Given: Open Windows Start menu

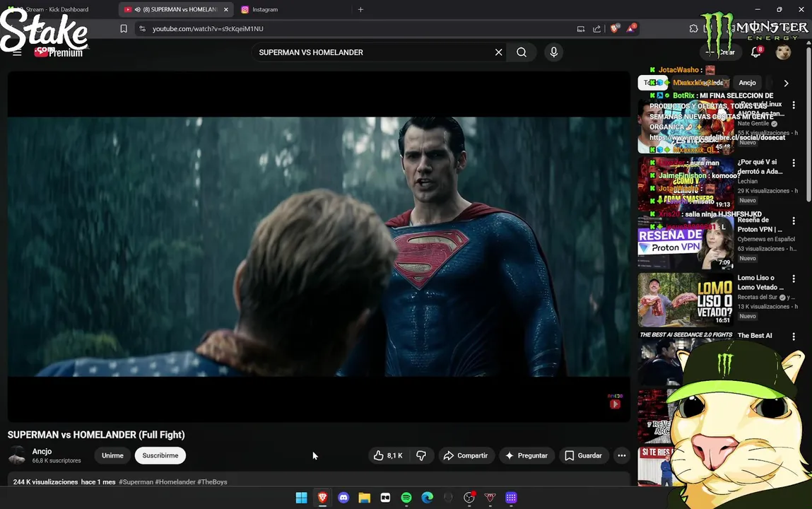Looking at the screenshot, I should pos(301,498).
